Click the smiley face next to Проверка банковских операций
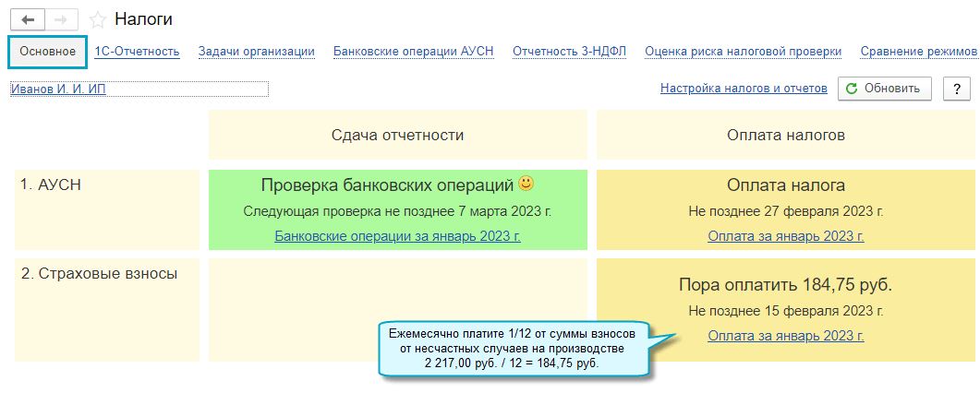 (x=526, y=184)
